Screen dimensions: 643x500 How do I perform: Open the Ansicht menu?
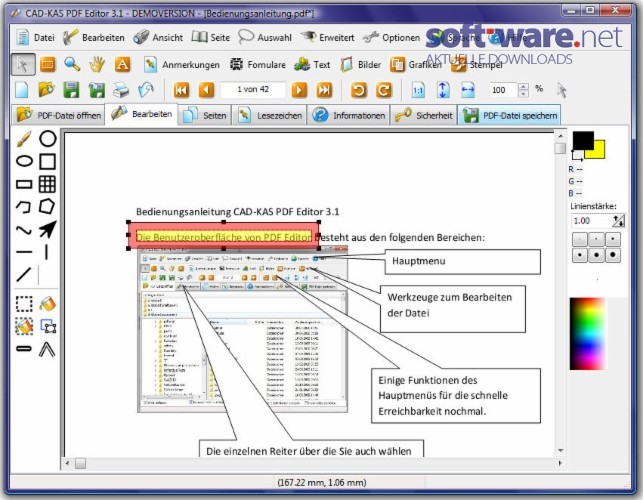[158, 37]
